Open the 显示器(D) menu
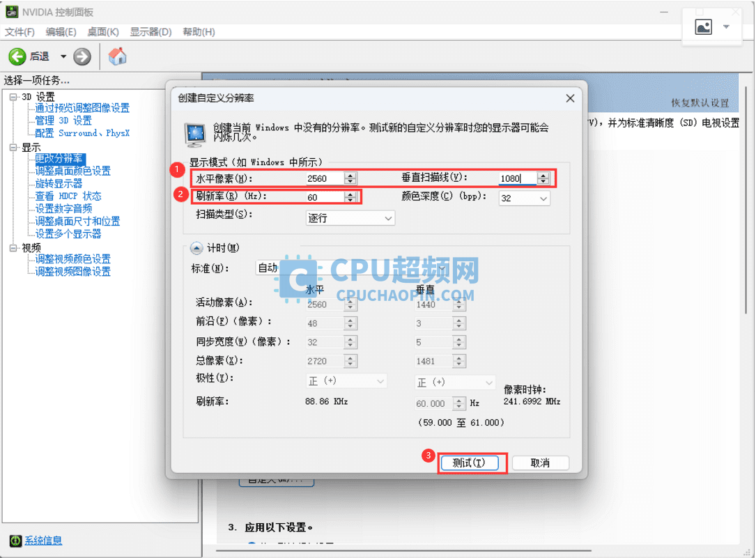Viewport: 756px width, 558px height. pos(151,32)
